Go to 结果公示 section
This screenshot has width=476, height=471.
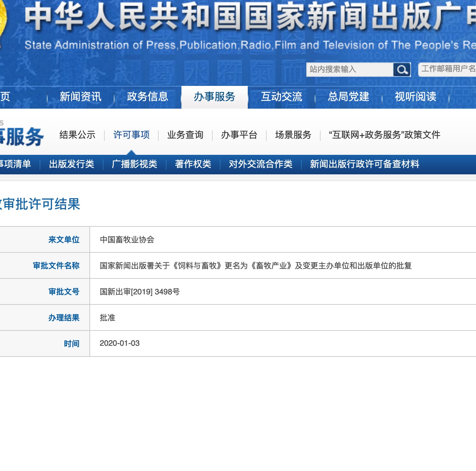pos(77,135)
